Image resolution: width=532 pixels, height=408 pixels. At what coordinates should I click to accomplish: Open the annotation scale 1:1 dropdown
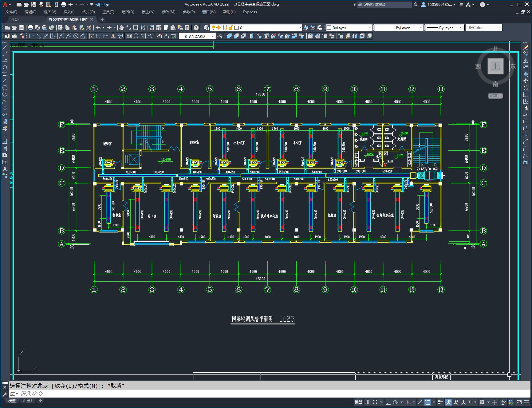[473, 402]
